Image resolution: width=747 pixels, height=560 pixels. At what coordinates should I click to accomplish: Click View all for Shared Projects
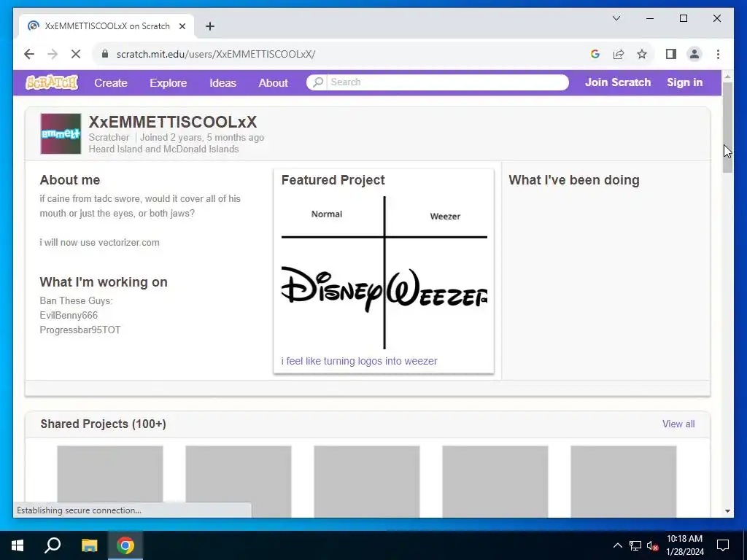678,424
